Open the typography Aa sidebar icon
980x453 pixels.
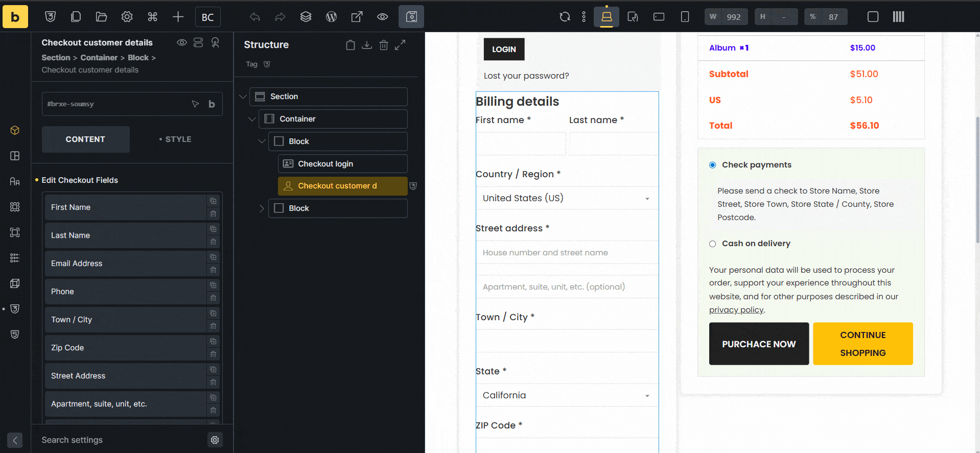[15, 181]
